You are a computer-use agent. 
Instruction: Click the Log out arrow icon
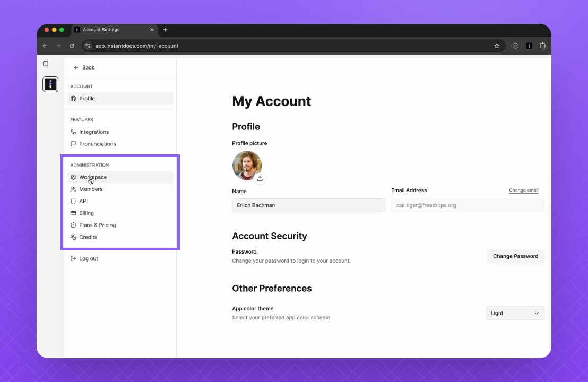(x=73, y=259)
